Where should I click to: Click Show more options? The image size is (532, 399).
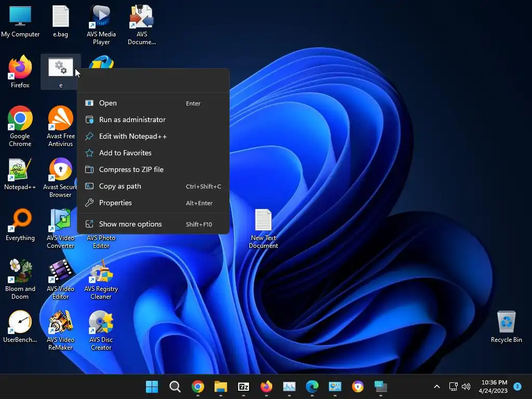pos(153,224)
